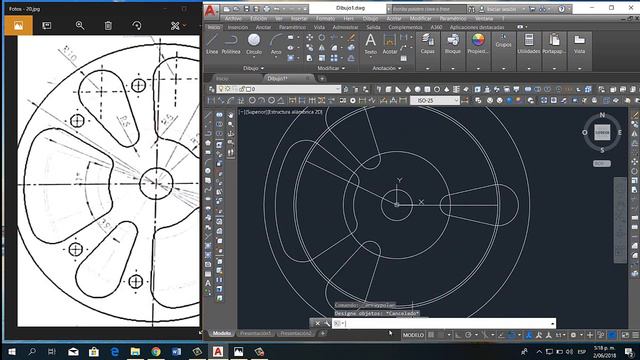Add a new layout with plus button

(322, 333)
